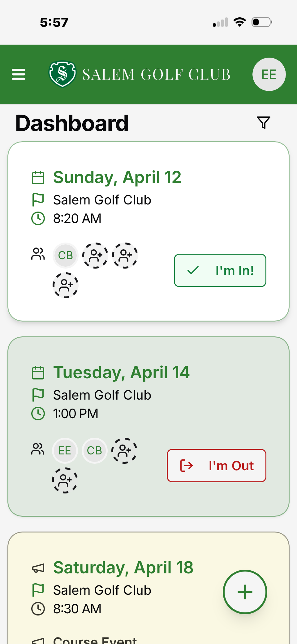Open the hamburger navigation menu

(x=19, y=74)
